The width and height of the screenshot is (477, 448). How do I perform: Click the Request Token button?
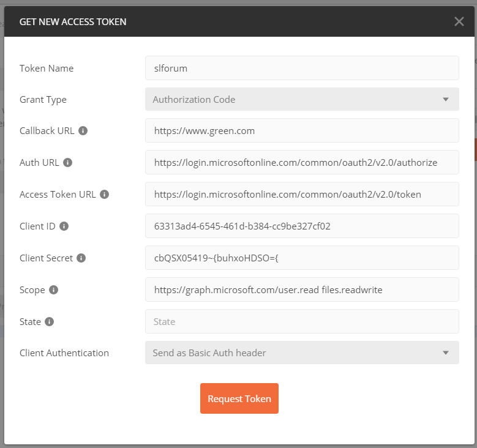[239, 398]
